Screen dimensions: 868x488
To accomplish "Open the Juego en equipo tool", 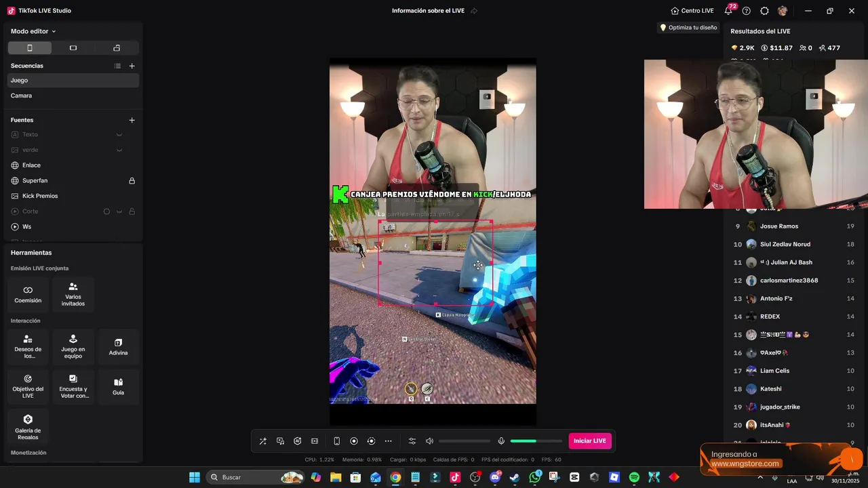I will pos(73,347).
